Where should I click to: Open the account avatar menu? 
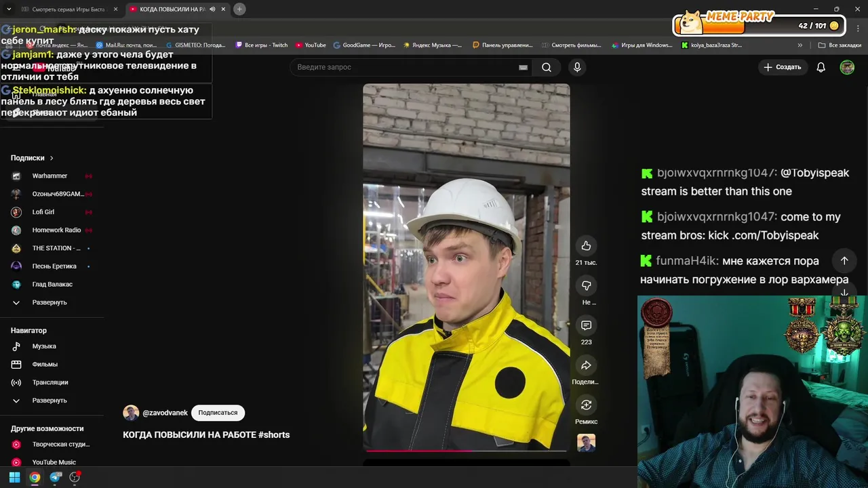pos(847,67)
